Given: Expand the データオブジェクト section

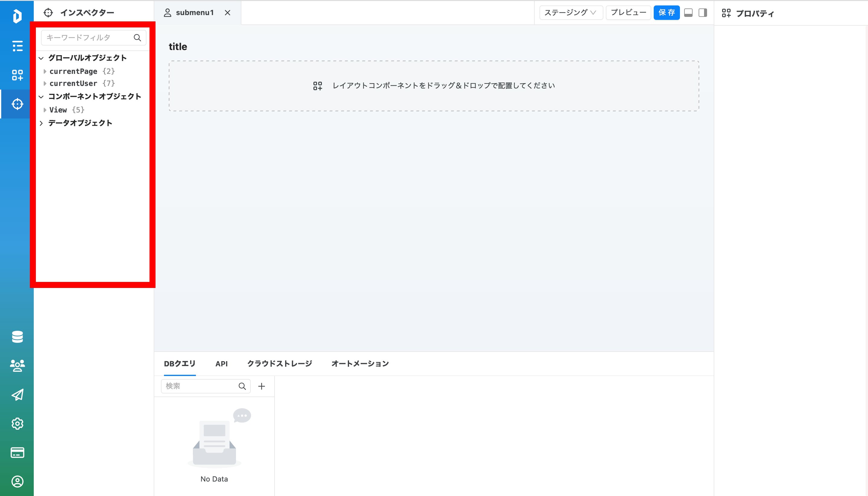Looking at the screenshot, I should pyautogui.click(x=41, y=123).
